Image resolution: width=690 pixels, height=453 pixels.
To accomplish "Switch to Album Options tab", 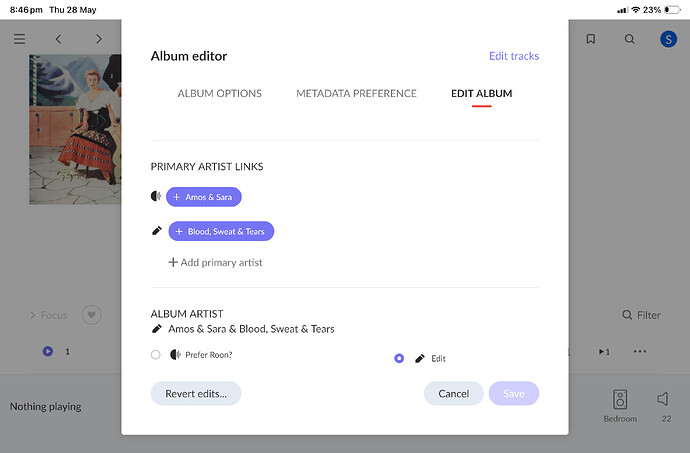I will coord(220,93).
